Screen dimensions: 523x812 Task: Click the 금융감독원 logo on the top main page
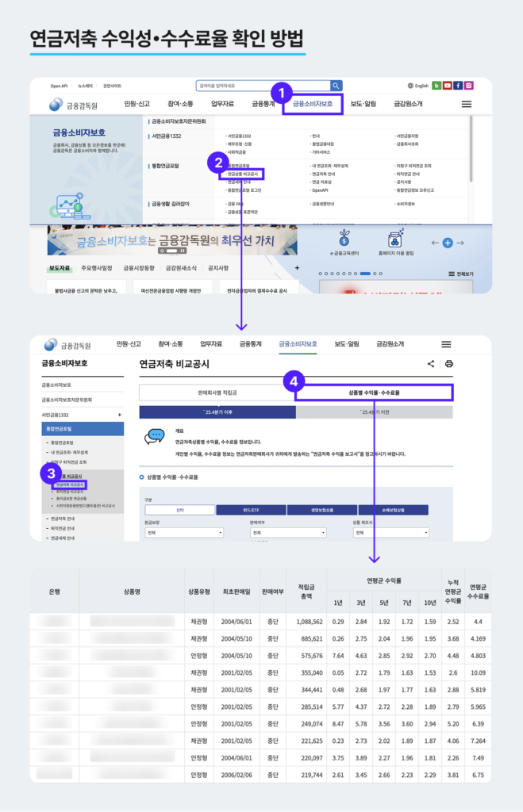73,105
